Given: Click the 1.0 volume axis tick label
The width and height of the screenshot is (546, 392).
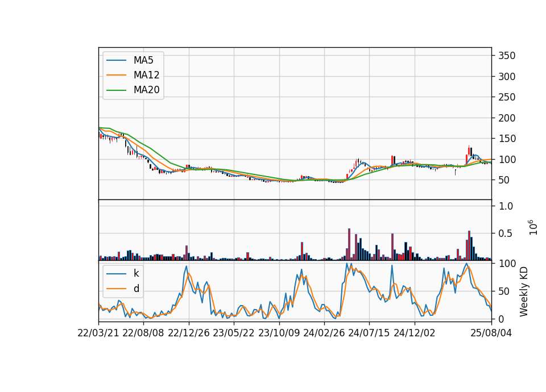Looking at the screenshot, I should click(506, 206).
